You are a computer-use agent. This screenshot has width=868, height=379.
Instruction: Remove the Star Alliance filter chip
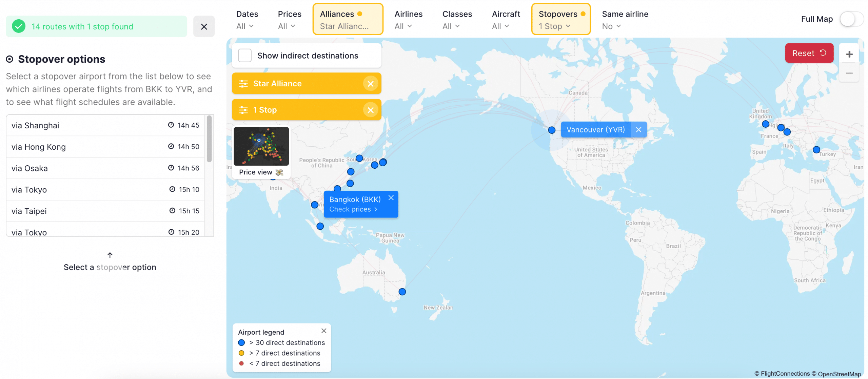pos(370,84)
